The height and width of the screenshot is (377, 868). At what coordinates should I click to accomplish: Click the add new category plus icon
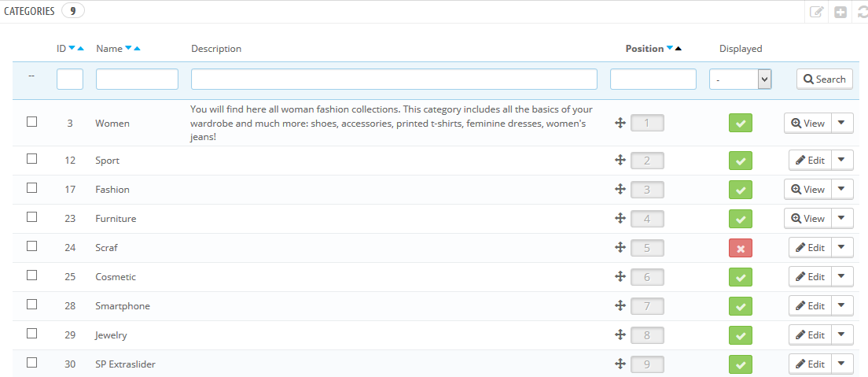(840, 12)
